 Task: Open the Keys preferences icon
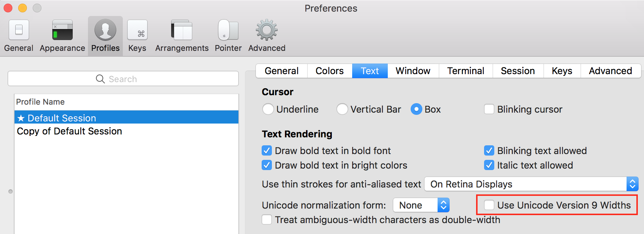pyautogui.click(x=137, y=30)
